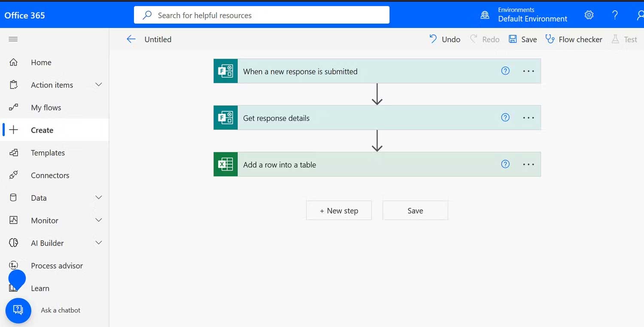This screenshot has width=644, height=327.
Task: Click the Excel icon on Add a row step
Action: [x=225, y=164]
